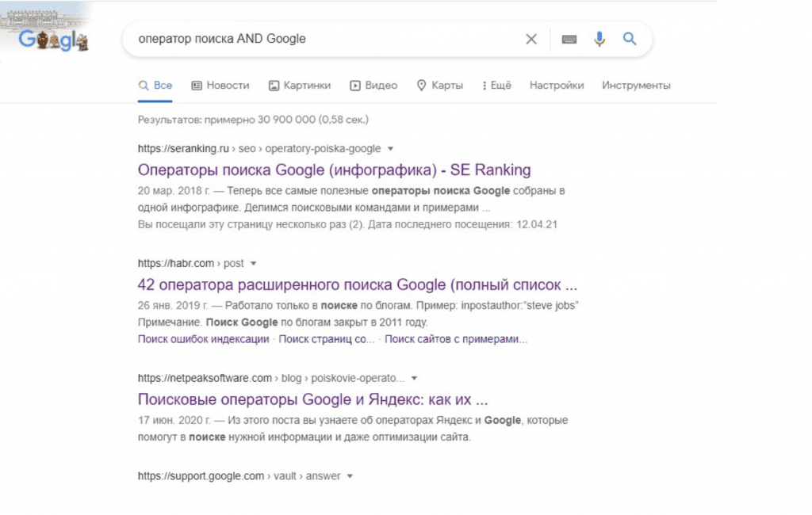Image resolution: width=812 pixels, height=515 pixels.
Task: Open Поиск ошибок индексации sitelink
Action: (203, 339)
